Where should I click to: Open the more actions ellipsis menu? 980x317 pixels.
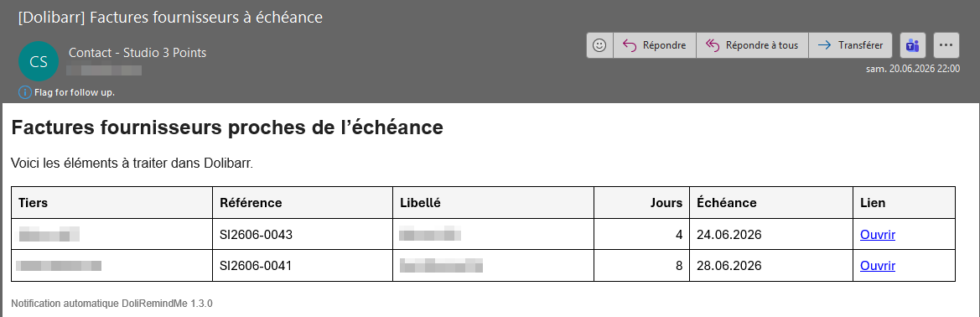coord(946,45)
